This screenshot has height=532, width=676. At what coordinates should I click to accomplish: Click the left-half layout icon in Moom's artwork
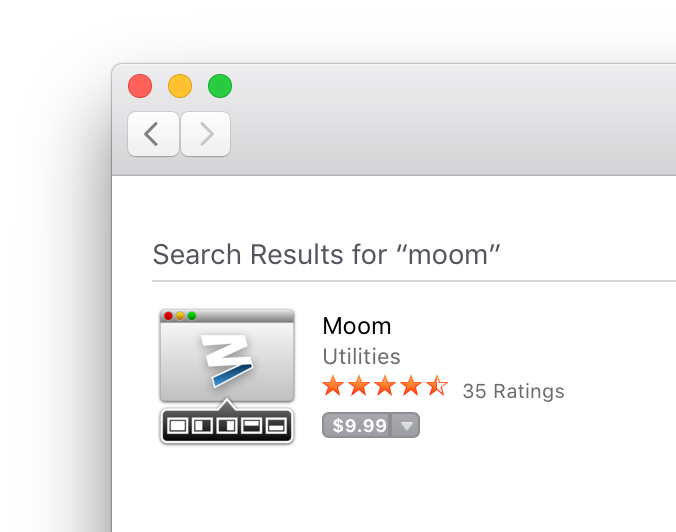pyautogui.click(x=202, y=427)
